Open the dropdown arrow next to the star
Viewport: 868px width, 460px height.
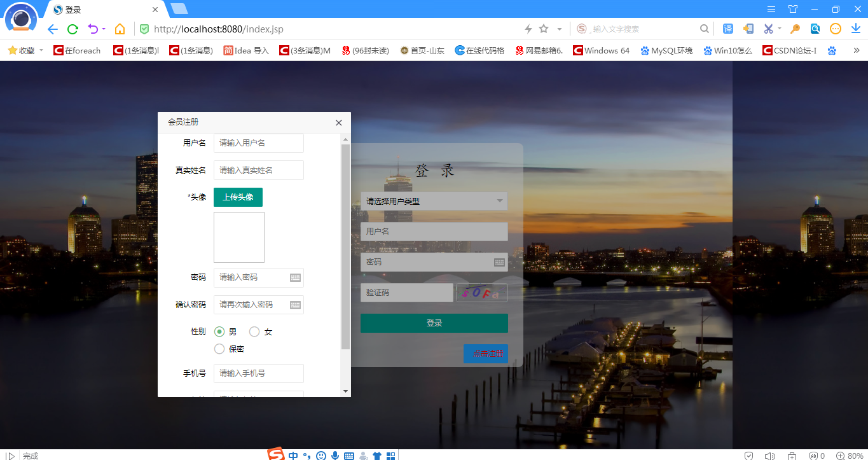coord(560,29)
